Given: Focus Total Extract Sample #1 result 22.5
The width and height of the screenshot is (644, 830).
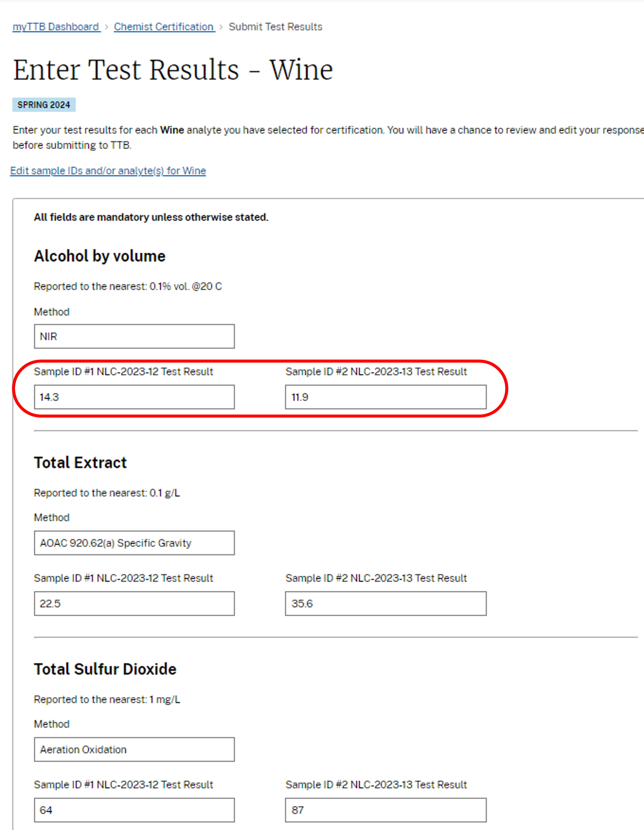Looking at the screenshot, I should (x=135, y=603).
